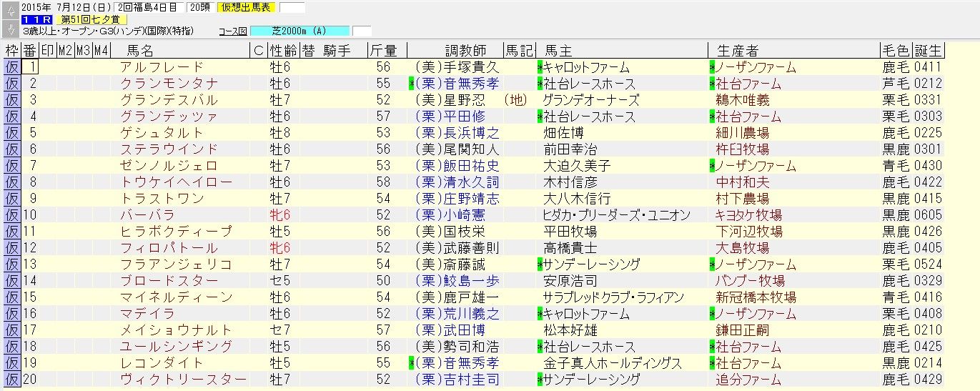
Task: Open horse ヒラボクディープ
Action: 176,232
